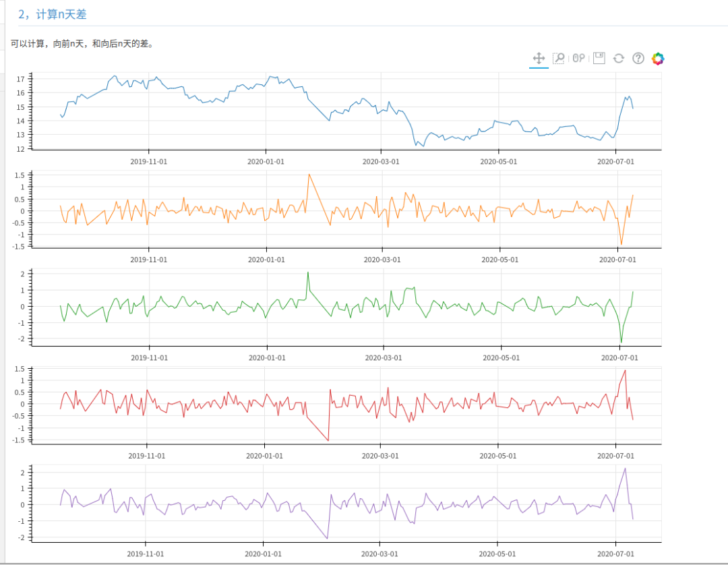Viewport: 728px width, 565px height.
Task: Click the colorful Bokeh logo
Action: coord(658,59)
